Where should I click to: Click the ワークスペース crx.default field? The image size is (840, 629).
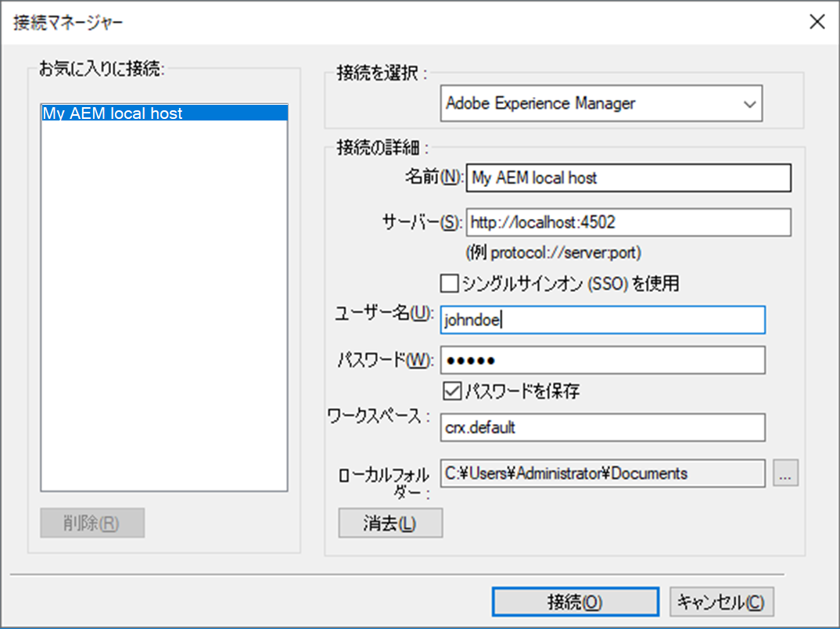coord(602,428)
